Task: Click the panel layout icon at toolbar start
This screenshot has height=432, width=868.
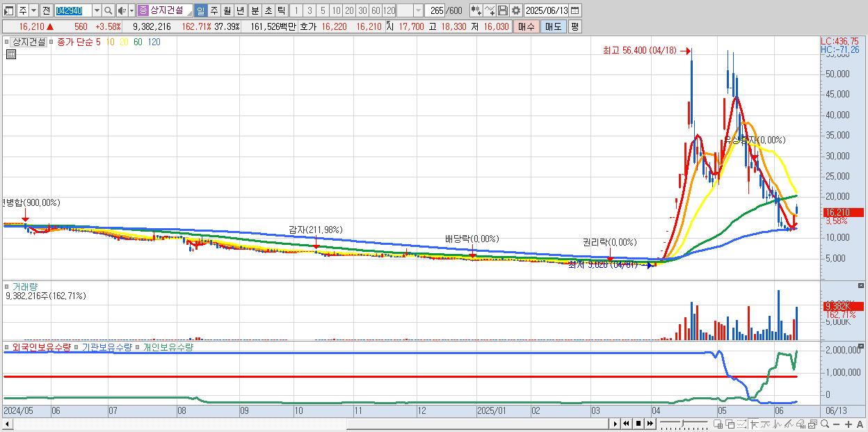Action: tap(8, 10)
